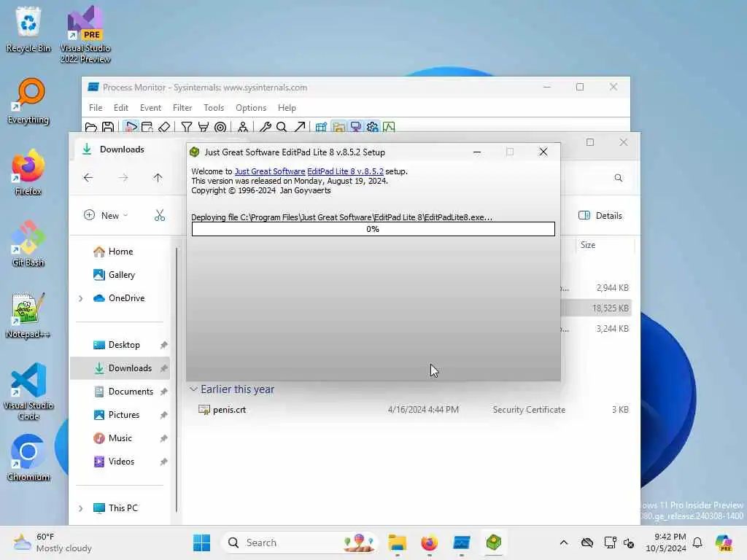Click the EditPad setup icon in taskbar
This screenshot has height=560, width=747.
494,542
